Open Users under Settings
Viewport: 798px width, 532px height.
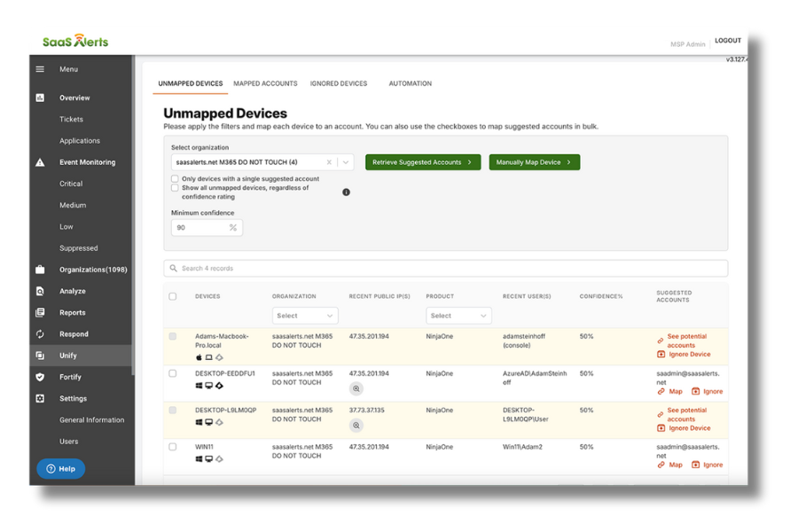[x=68, y=442]
